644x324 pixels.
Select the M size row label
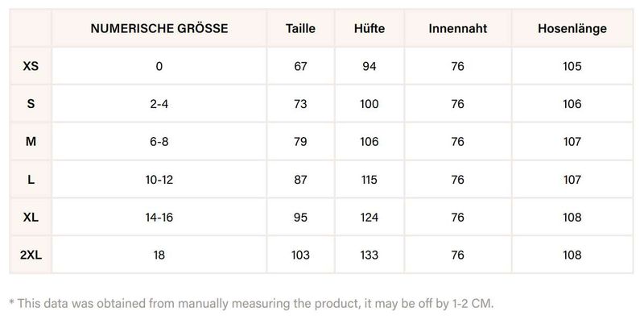31,142
